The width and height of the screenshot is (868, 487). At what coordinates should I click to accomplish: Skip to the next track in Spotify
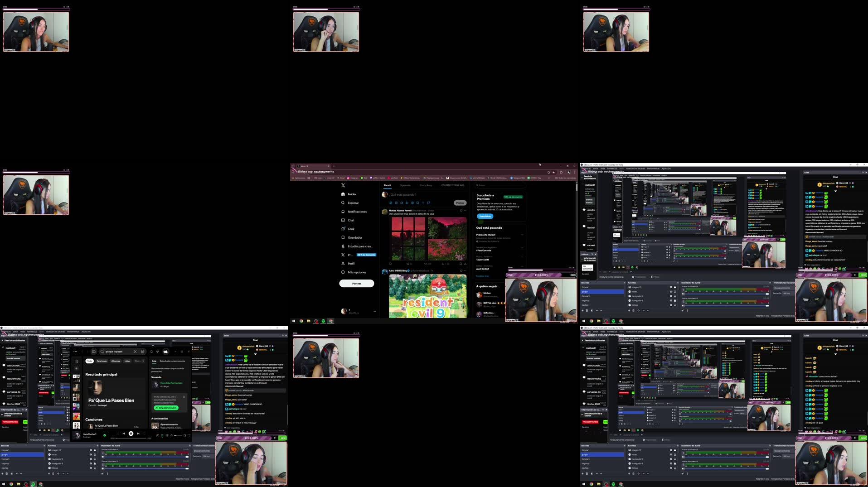[138, 434]
